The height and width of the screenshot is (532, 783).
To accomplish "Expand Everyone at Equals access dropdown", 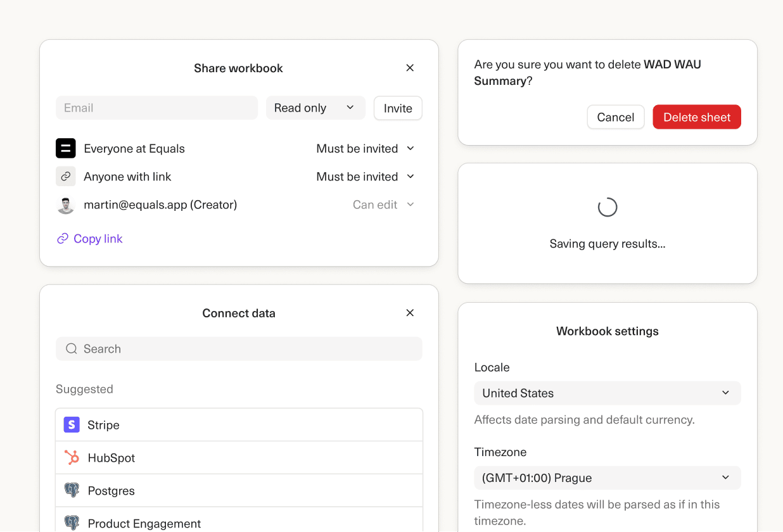I will 366,148.
